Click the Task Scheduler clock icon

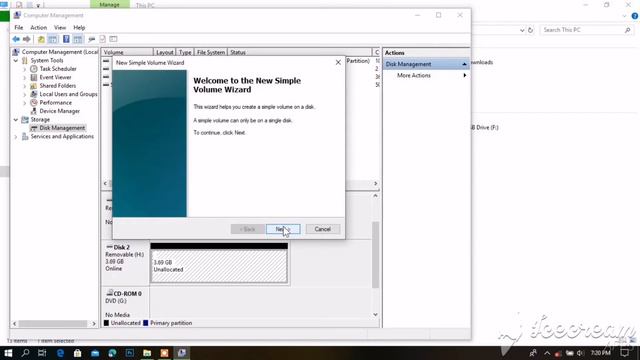click(34, 69)
